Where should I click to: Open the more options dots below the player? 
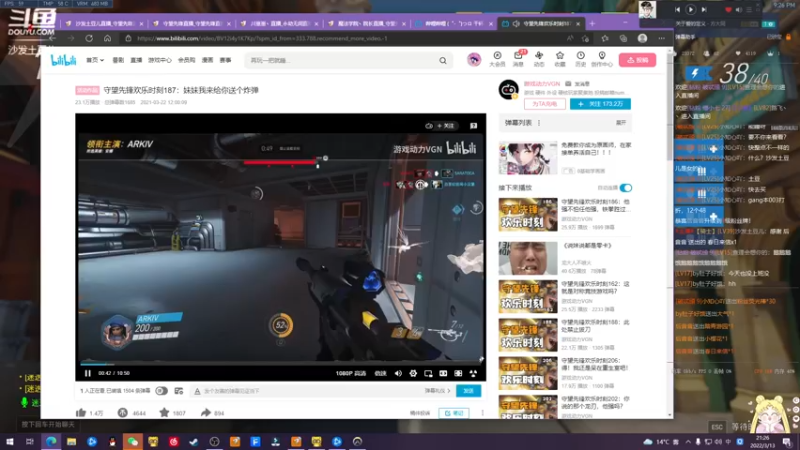(x=482, y=413)
